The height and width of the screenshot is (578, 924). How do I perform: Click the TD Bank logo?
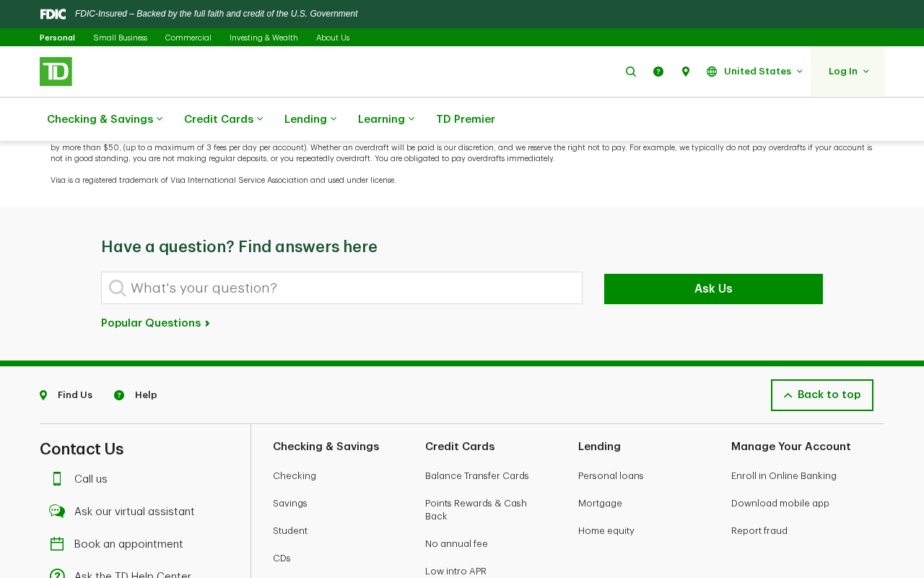[56, 72]
